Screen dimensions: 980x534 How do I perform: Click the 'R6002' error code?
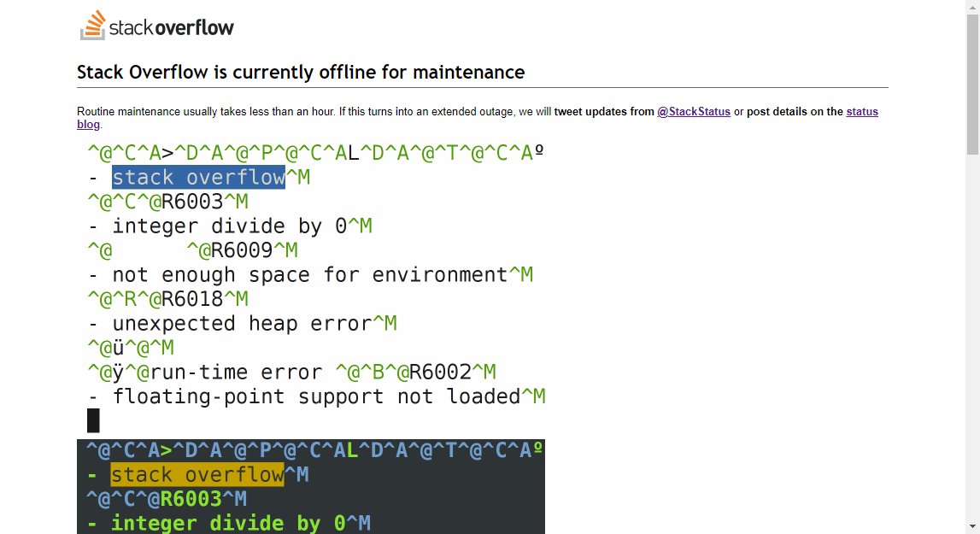click(440, 372)
